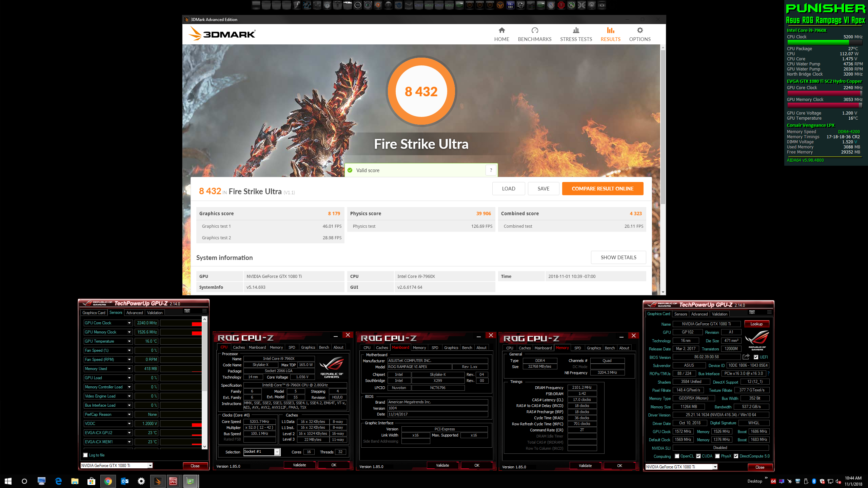The width and height of the screenshot is (868, 488).
Task: Open GPU selector dropdown in right GPU-Z window
Action: click(715, 467)
